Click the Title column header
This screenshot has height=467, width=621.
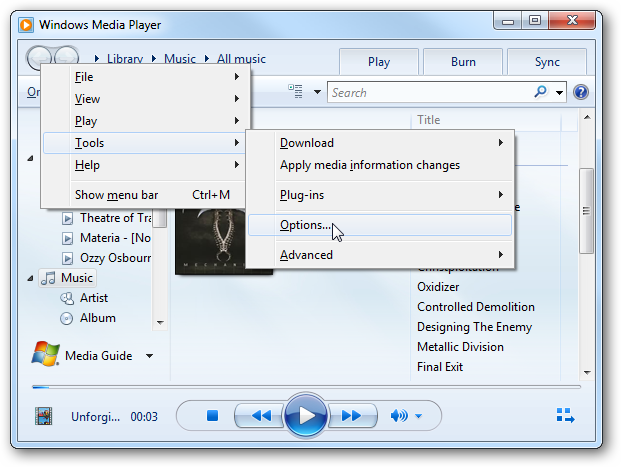(428, 120)
